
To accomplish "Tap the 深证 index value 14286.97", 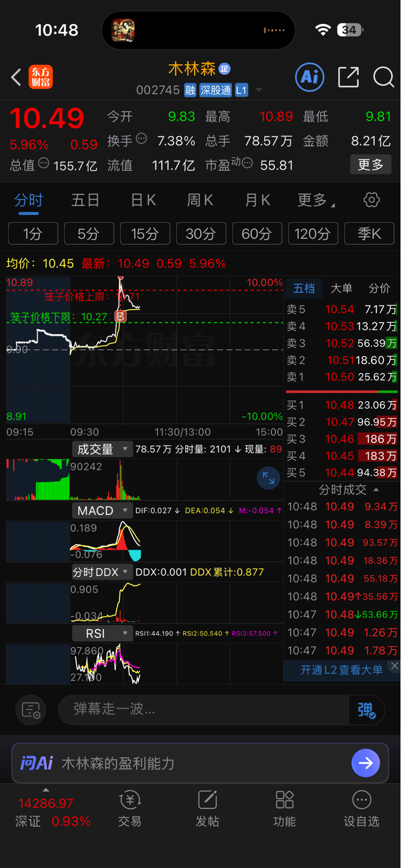I will pos(46,803).
